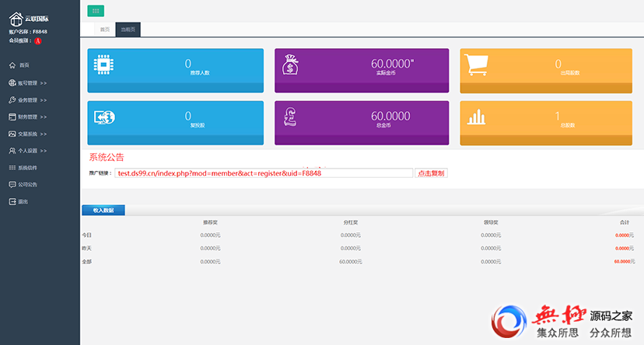Switch to the 首页 tab
Viewport: 644px width, 345px height.
[x=104, y=30]
